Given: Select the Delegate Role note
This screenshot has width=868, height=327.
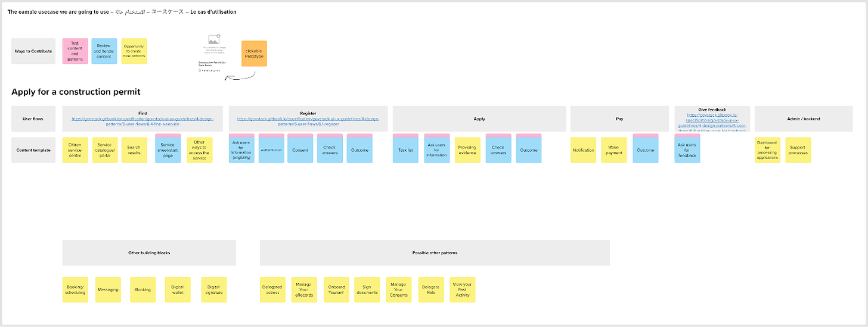Looking at the screenshot, I should (431, 289).
